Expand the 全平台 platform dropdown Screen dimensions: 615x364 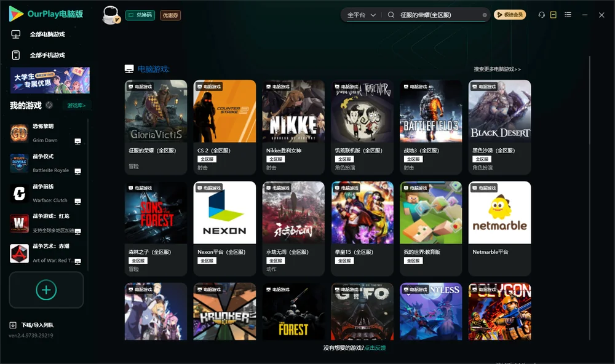361,15
